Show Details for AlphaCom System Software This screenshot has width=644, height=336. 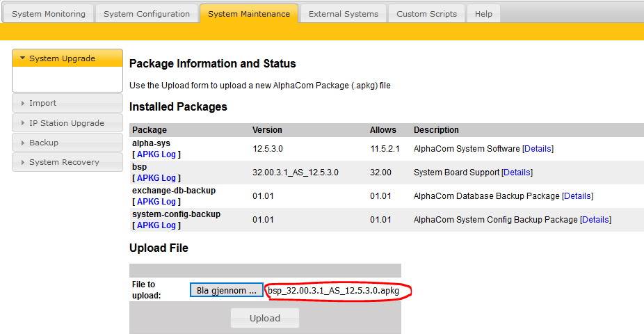click(538, 149)
